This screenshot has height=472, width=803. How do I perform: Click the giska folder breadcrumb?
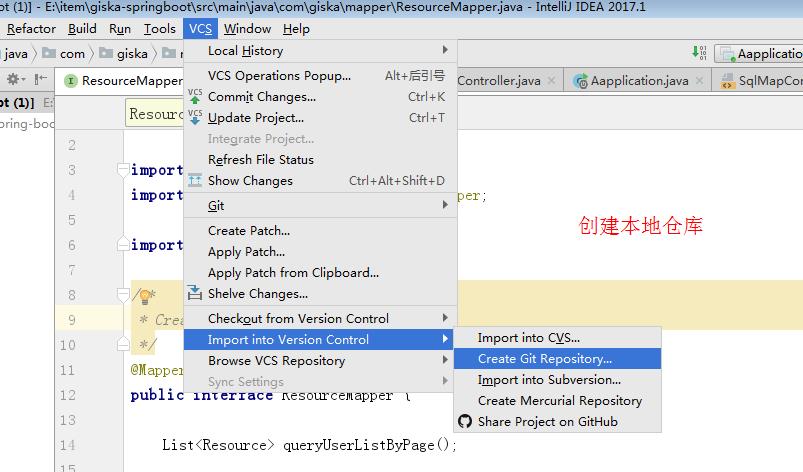[x=123, y=54]
